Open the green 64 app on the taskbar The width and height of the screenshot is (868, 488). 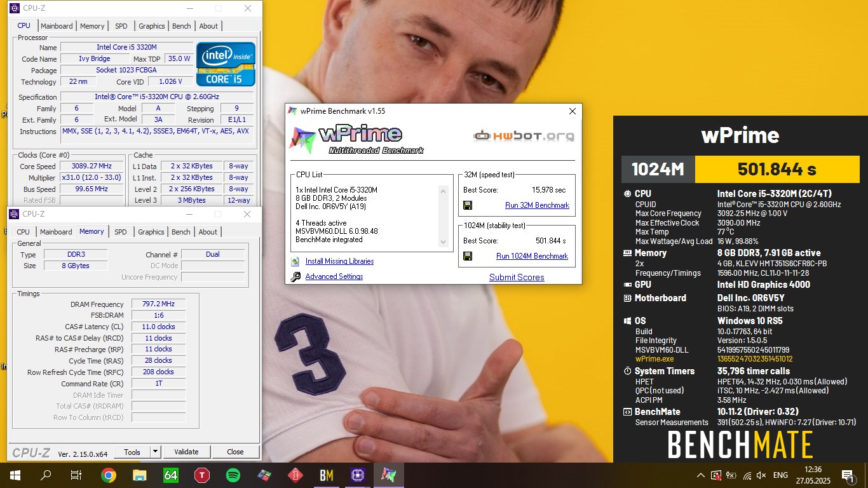(171, 475)
